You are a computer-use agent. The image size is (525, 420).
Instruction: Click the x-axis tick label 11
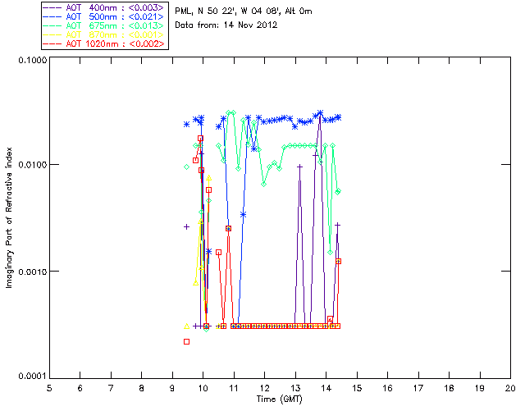click(x=234, y=388)
